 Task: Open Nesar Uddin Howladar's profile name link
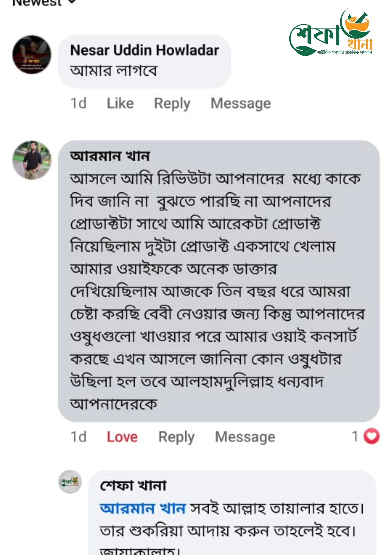point(144,50)
